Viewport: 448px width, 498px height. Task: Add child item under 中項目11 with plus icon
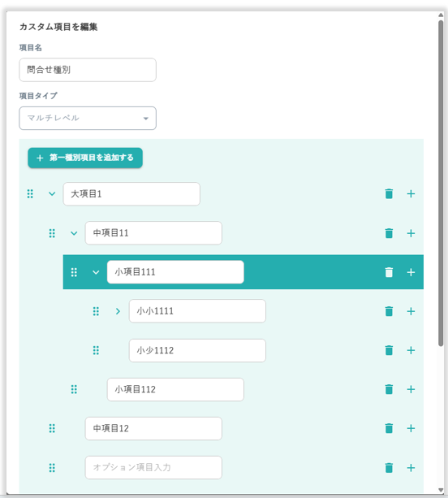coord(411,233)
